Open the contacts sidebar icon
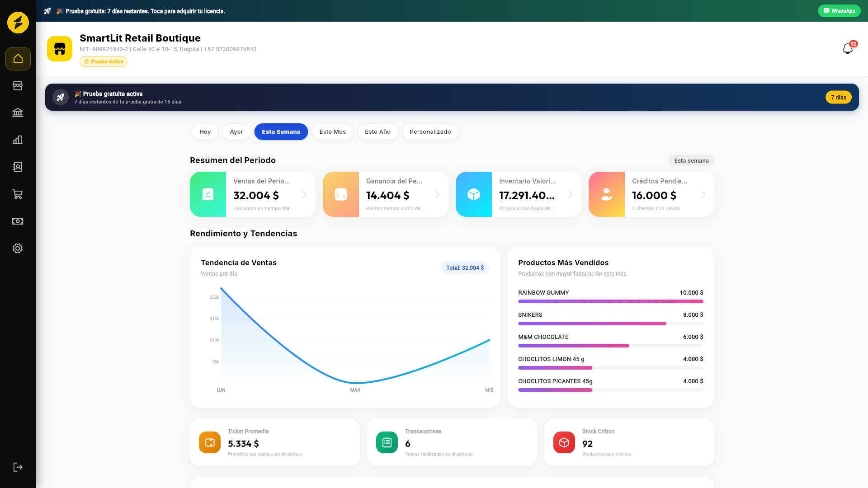The image size is (868, 488). (x=18, y=167)
